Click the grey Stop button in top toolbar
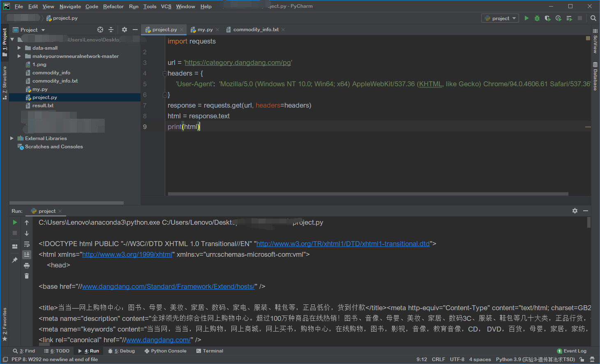The width and height of the screenshot is (600, 364). click(x=580, y=18)
